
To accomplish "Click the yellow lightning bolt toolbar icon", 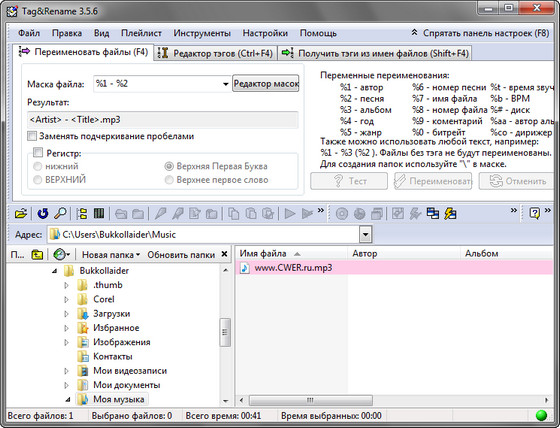I will pyautogui.click(x=450, y=214).
